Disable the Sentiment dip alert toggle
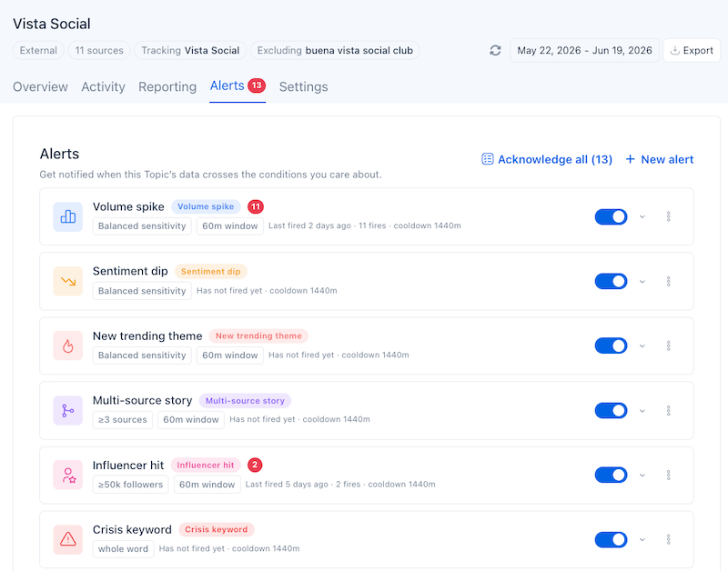Viewport: 728px width, 571px height. pos(611,281)
